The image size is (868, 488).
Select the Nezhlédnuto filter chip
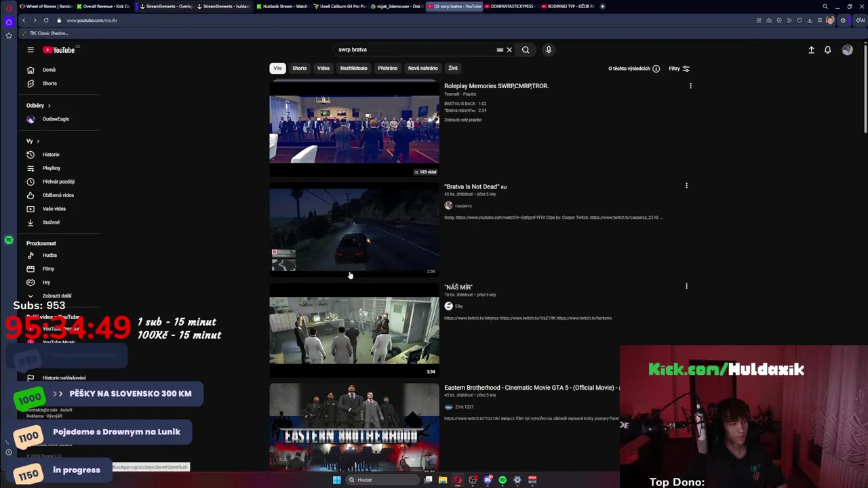pos(353,68)
